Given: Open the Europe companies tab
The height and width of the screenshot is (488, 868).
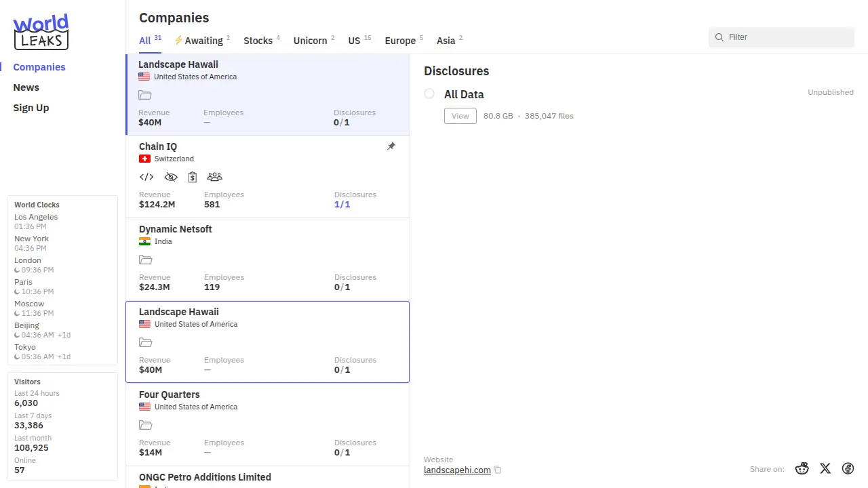Looking at the screenshot, I should [400, 41].
